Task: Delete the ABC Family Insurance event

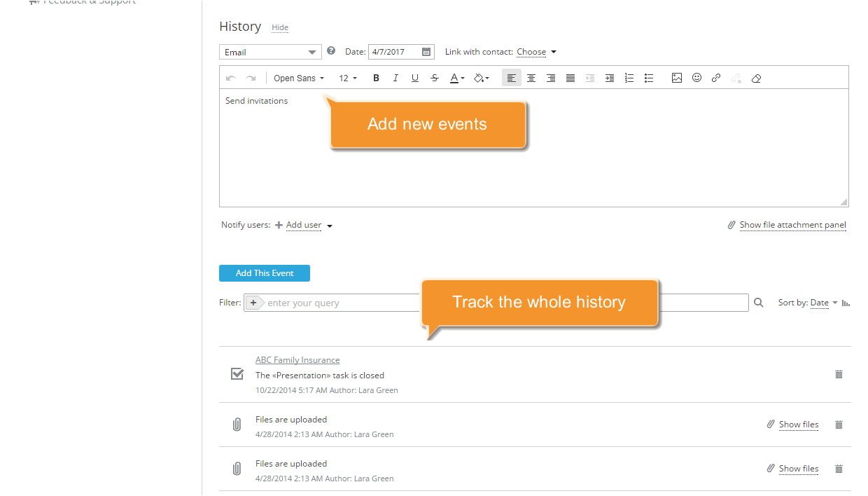Action: (x=839, y=374)
